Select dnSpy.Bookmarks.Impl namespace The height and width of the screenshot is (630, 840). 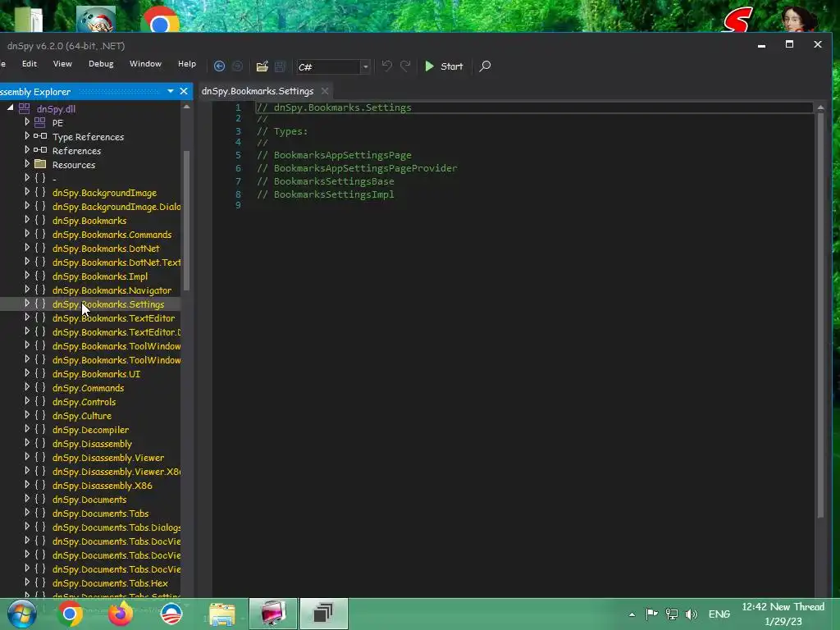100,276
